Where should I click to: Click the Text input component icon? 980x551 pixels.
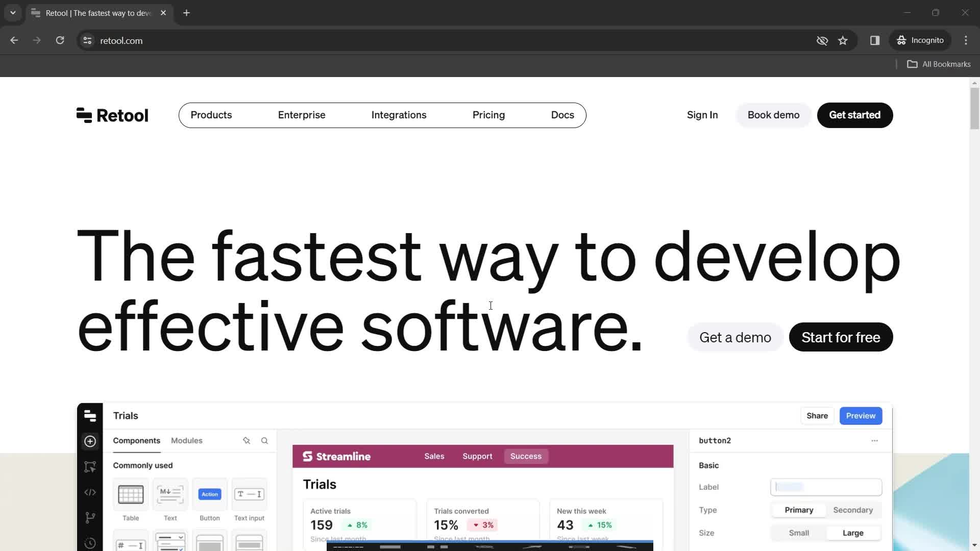249,494
